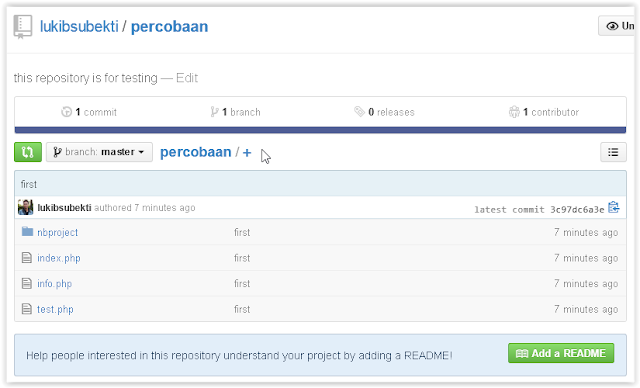
Task: Click the nbproject folder icon
Action: (x=27, y=232)
